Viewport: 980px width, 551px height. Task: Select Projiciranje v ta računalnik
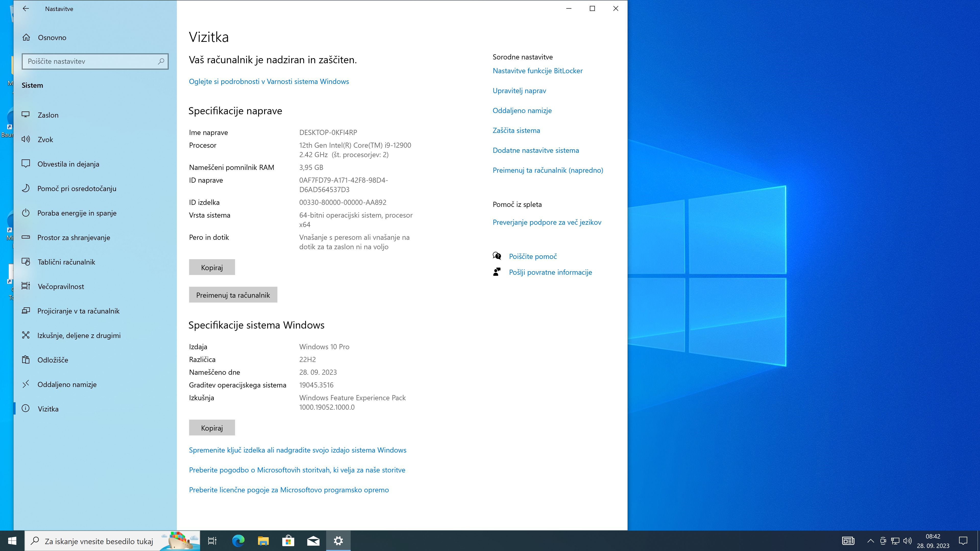95,311
